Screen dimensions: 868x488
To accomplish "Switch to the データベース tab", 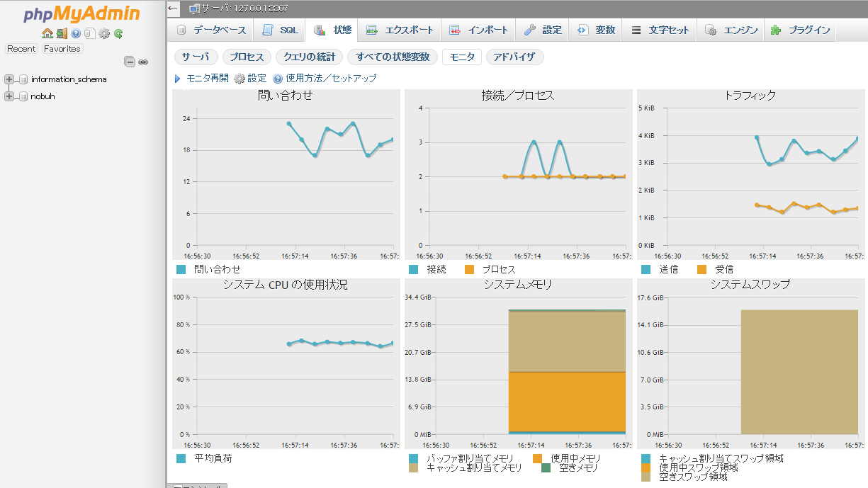I will [211, 30].
